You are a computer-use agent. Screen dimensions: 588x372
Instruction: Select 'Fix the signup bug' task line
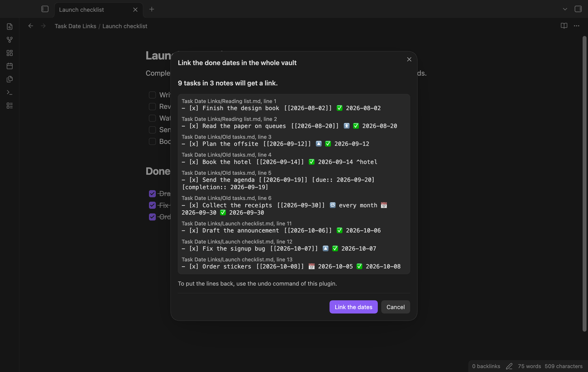(279, 249)
